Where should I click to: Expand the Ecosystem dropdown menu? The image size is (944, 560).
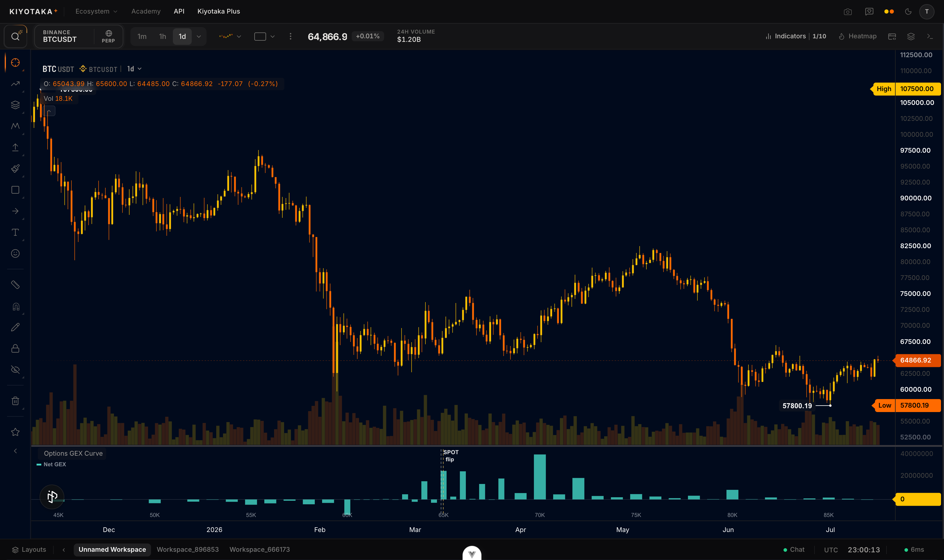96,11
